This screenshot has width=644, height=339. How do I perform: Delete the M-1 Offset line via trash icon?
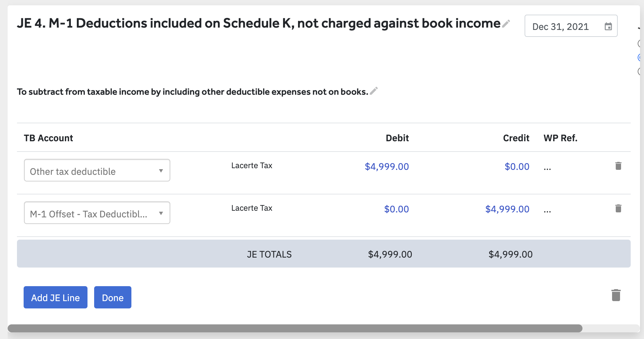pyautogui.click(x=618, y=208)
